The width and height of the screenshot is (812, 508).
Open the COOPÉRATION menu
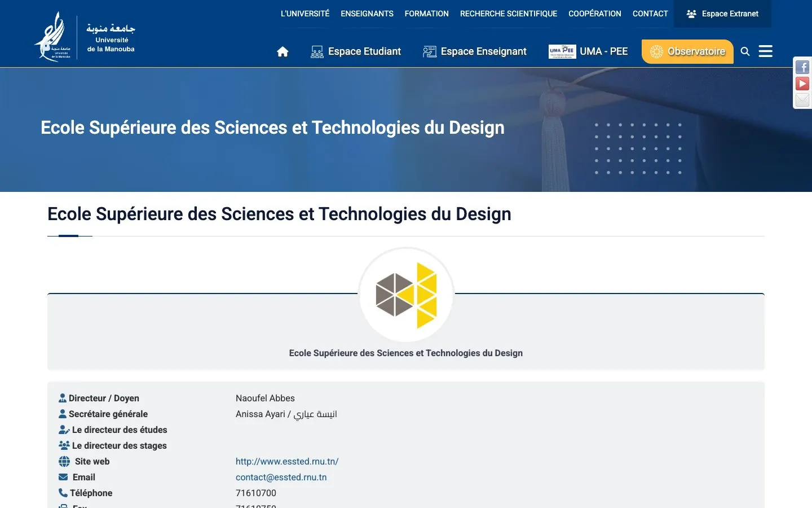pyautogui.click(x=595, y=14)
